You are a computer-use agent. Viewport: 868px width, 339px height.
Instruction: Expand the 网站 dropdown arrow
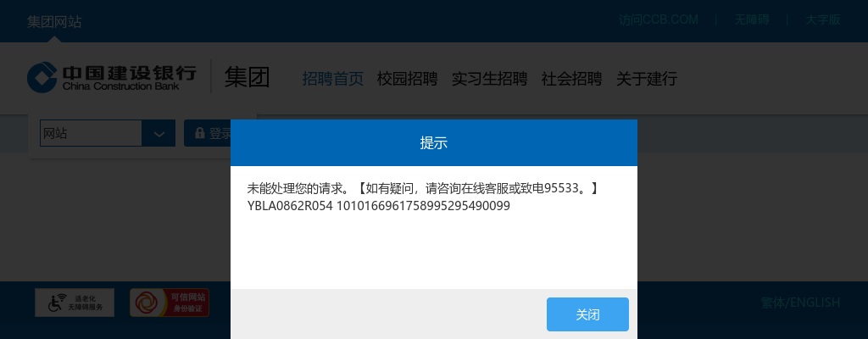click(159, 134)
